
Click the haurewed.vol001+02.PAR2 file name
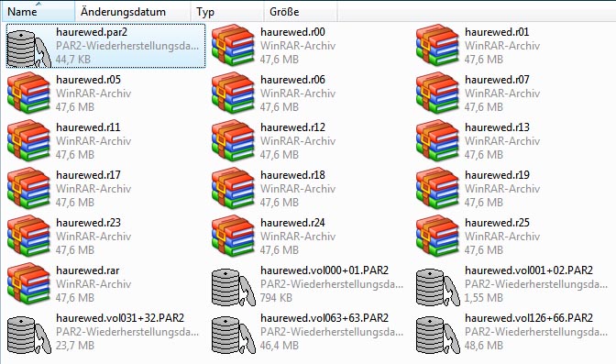529,270
